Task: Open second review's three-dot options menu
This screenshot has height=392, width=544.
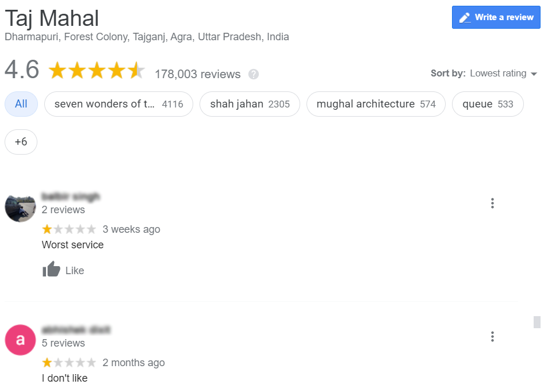Action: pyautogui.click(x=492, y=336)
